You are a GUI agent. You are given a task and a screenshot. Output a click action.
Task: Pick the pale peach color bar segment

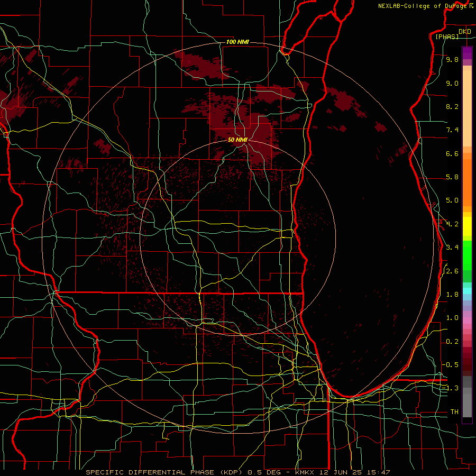coord(467,109)
